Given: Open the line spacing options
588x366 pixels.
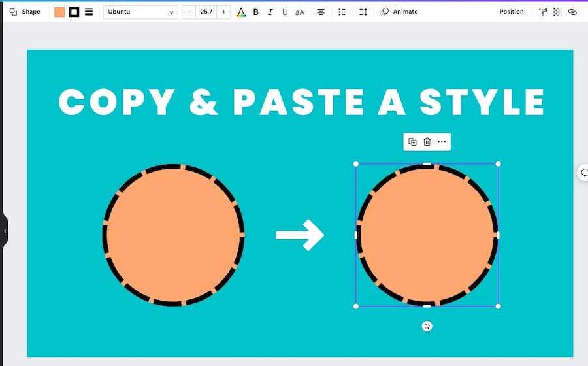Looking at the screenshot, I should [x=363, y=12].
